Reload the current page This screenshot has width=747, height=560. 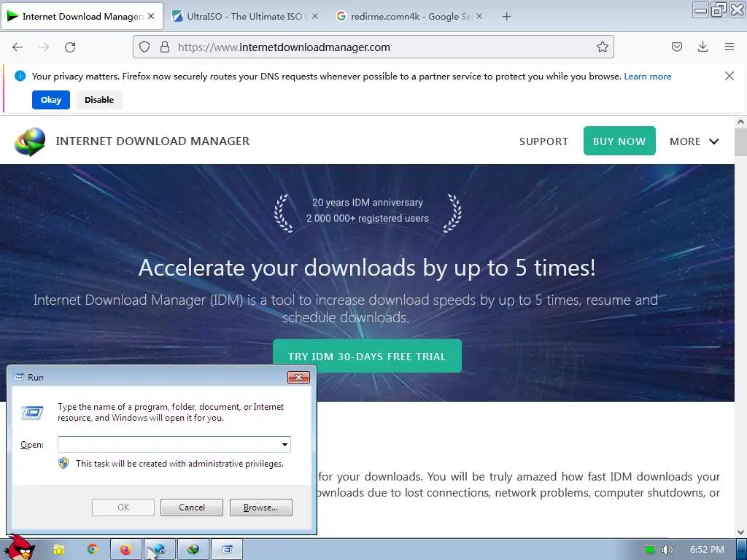coord(70,47)
